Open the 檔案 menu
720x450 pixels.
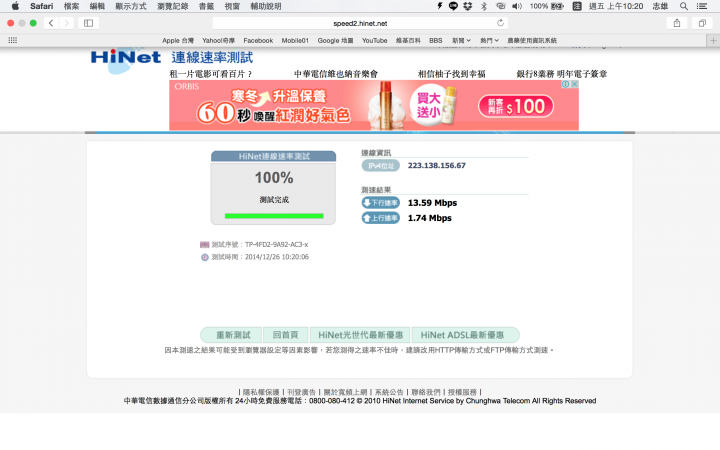point(71,6)
